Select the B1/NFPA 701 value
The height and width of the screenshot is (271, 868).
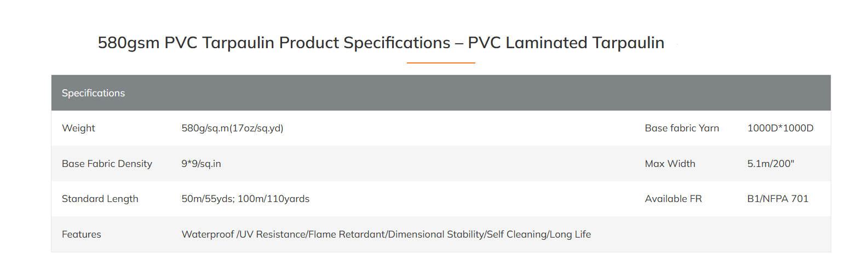(778, 199)
